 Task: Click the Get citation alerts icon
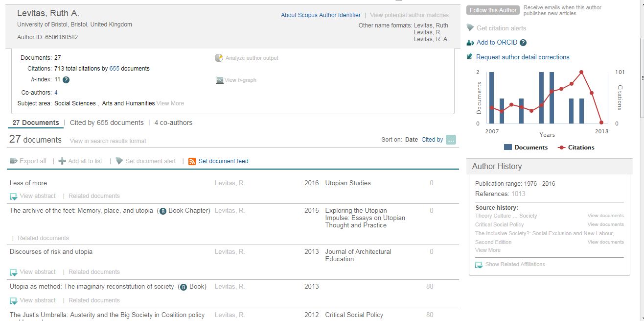coord(470,28)
